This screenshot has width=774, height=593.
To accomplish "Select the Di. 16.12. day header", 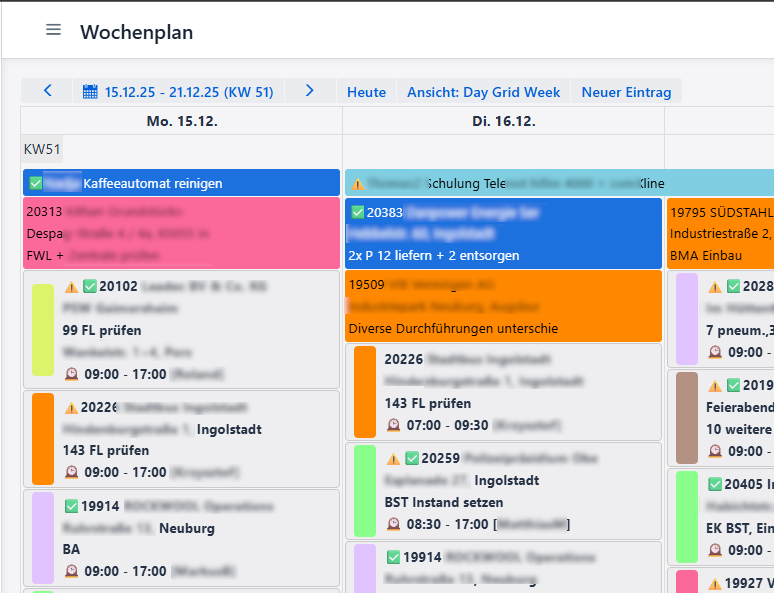I will pos(503,121).
